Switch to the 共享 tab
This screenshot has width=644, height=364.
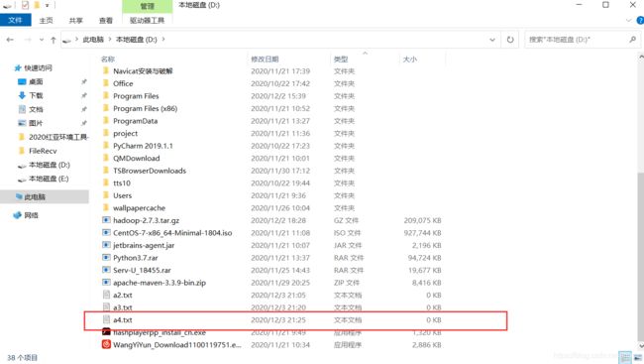pos(75,20)
